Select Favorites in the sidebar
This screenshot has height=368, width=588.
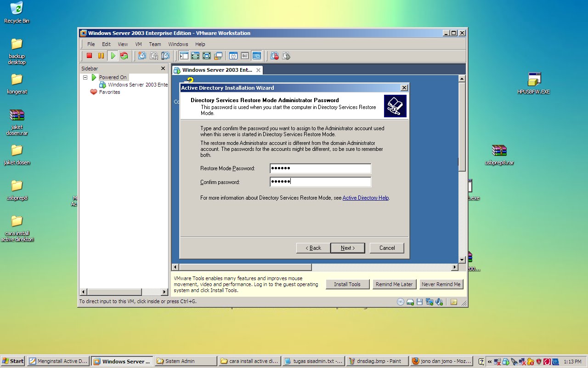pos(109,92)
